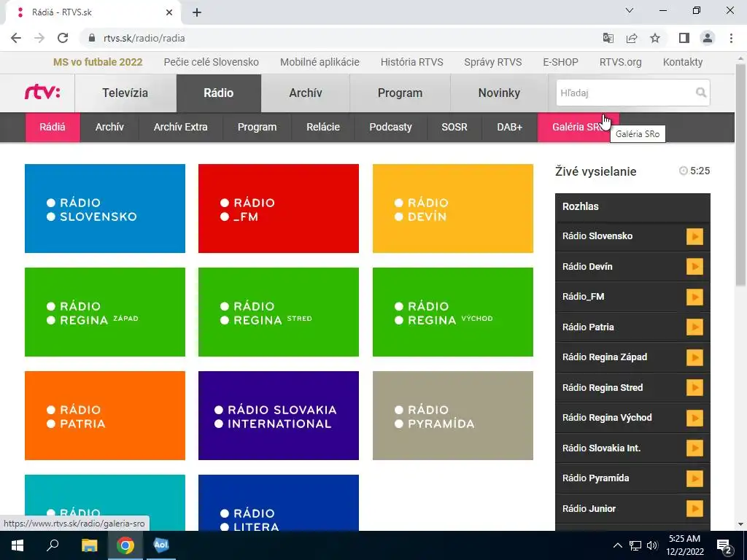The height and width of the screenshot is (560, 747).
Task: Click the RTVS logo
Action: point(42,92)
